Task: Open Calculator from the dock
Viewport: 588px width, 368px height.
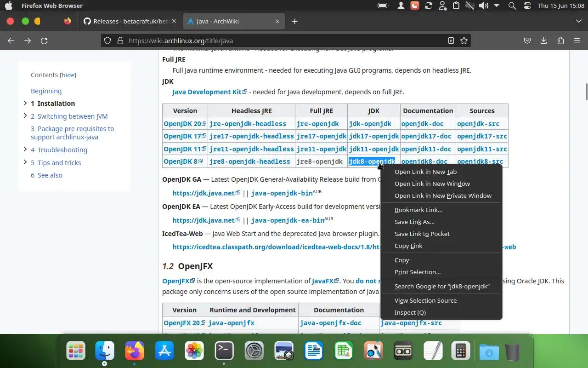Action: (460, 351)
